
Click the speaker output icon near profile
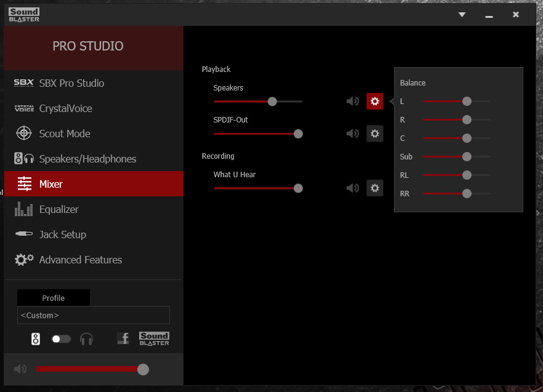pyautogui.click(x=36, y=339)
